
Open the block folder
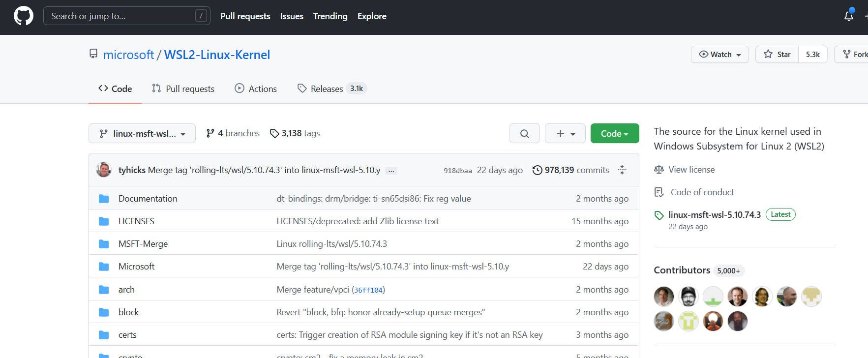coord(129,312)
